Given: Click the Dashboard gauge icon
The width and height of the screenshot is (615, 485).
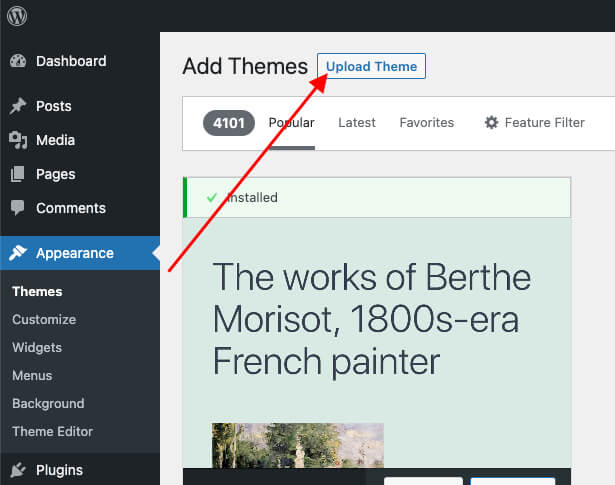Looking at the screenshot, I should click(x=18, y=61).
